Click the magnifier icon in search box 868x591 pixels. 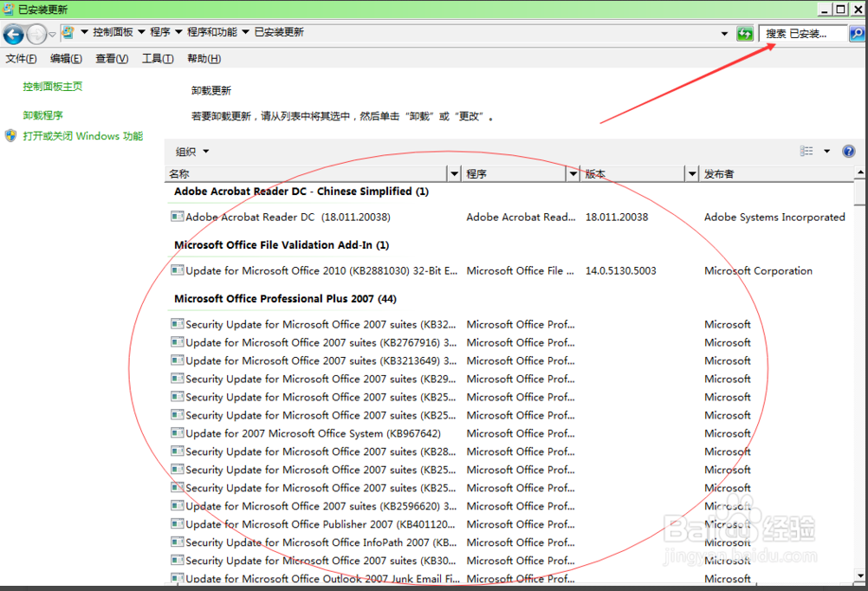pos(856,34)
